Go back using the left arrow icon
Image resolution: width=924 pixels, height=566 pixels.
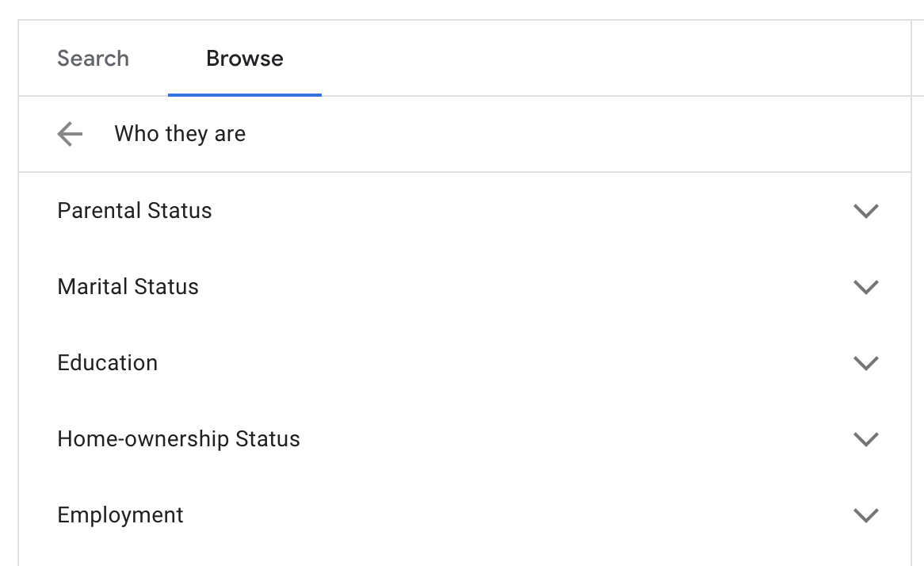[x=70, y=134]
